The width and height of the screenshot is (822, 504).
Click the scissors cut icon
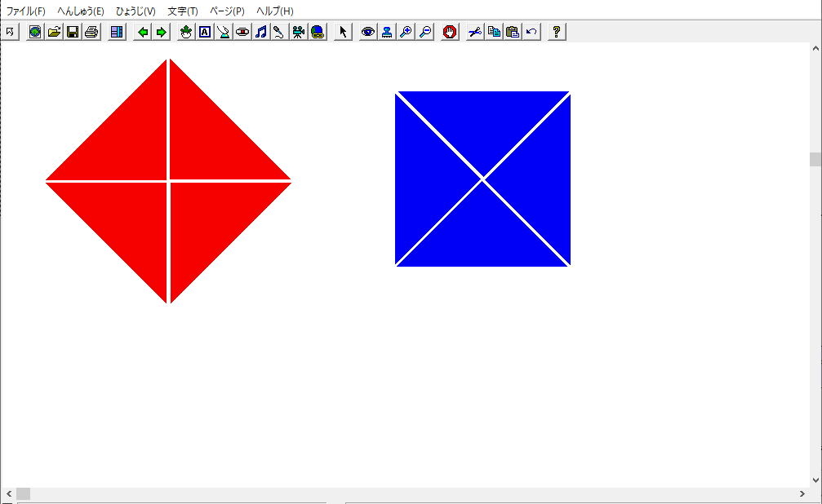click(475, 32)
